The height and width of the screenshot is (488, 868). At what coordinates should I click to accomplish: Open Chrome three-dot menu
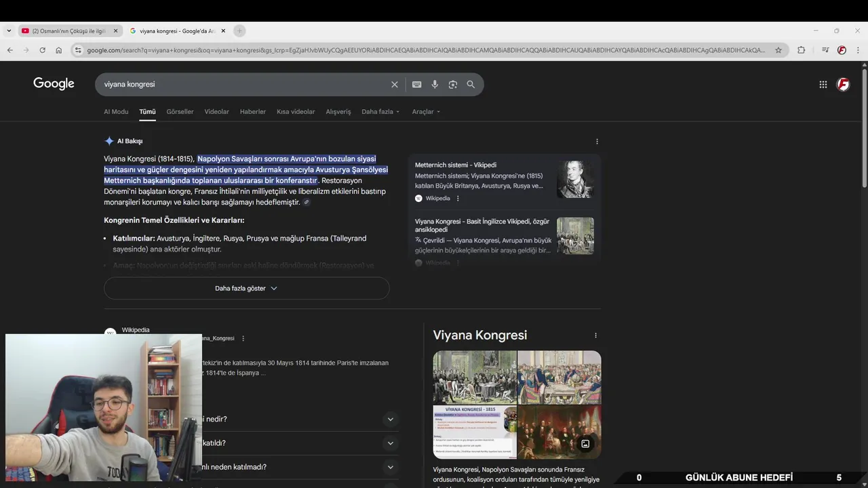pos(858,50)
